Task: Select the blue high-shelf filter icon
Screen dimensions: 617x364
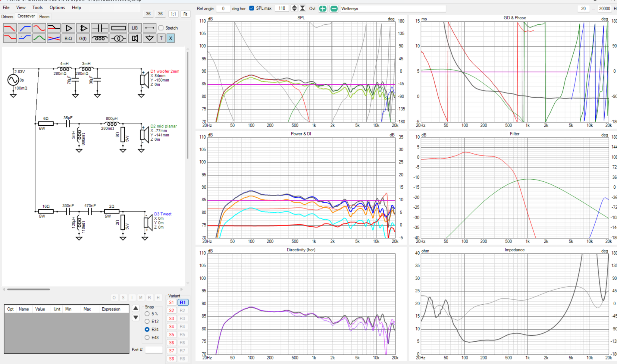Action: (24, 38)
